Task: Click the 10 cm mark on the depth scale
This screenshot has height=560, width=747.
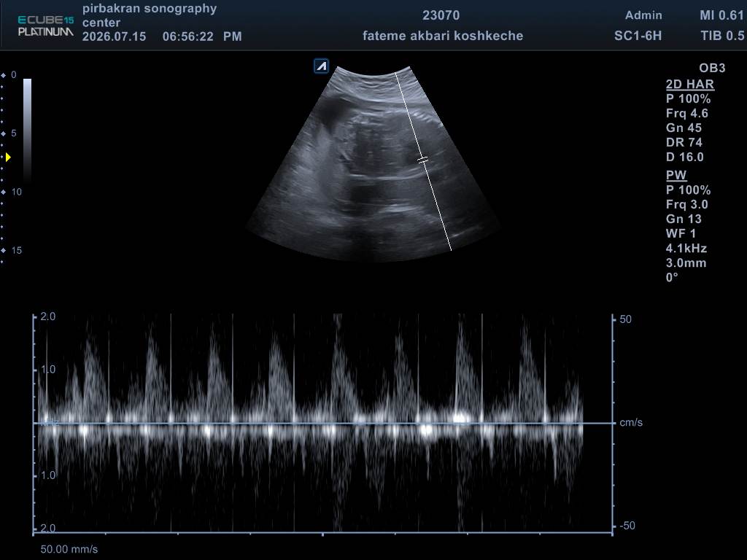Action: point(17,192)
